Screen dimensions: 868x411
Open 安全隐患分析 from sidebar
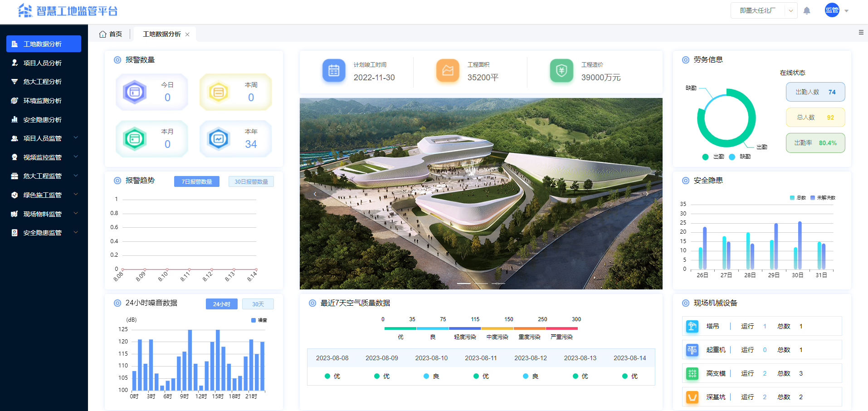[x=44, y=119]
